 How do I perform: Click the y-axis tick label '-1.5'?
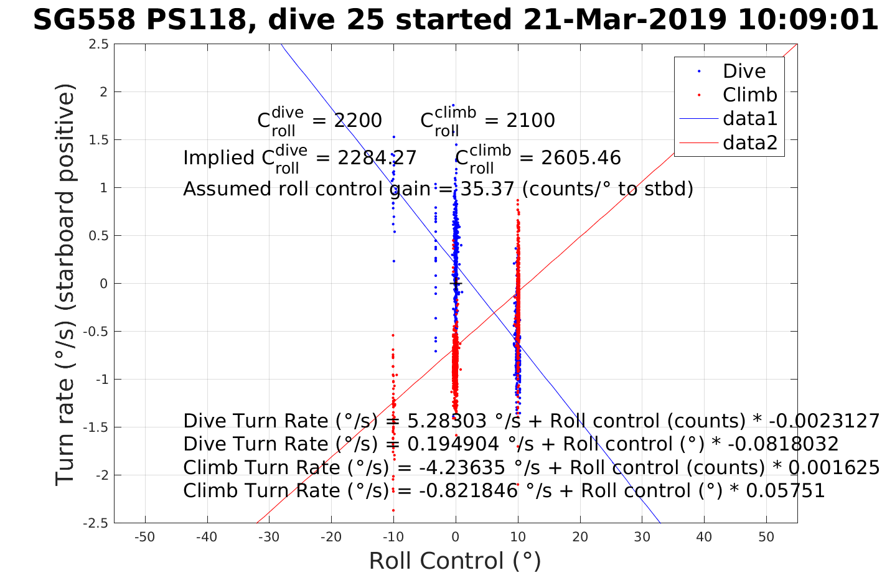[x=96, y=427]
